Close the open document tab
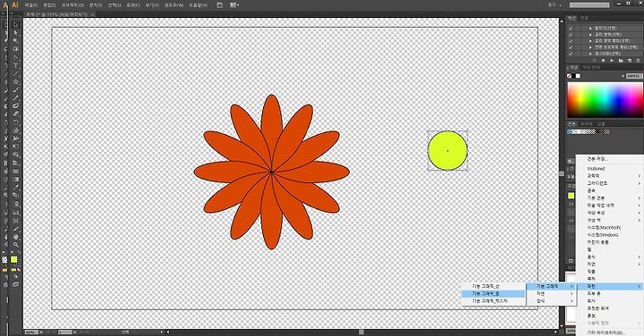Viewport: 644px width, 336px height. (x=92, y=14)
